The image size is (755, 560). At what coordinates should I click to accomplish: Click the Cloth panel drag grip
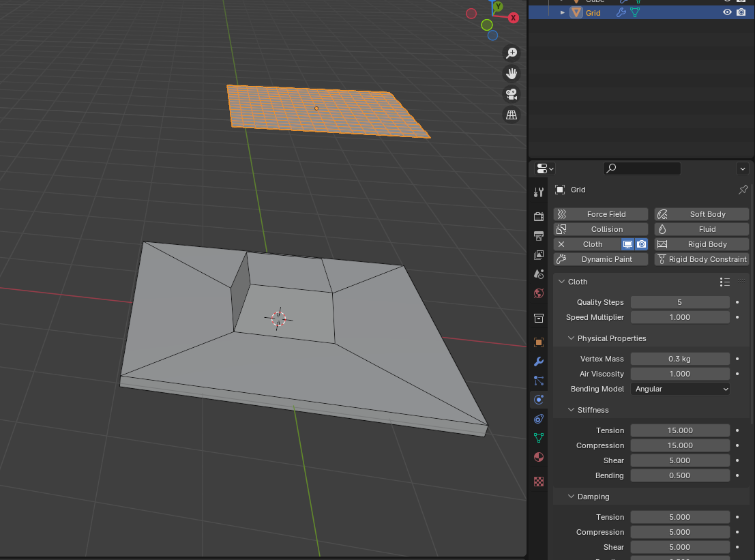point(741,282)
